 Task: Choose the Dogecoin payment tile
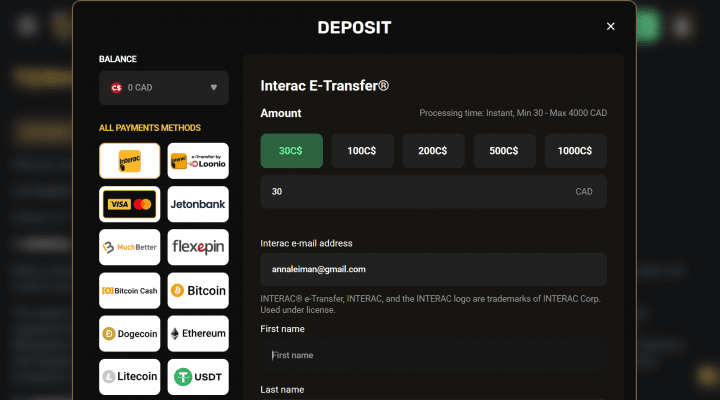(x=129, y=333)
